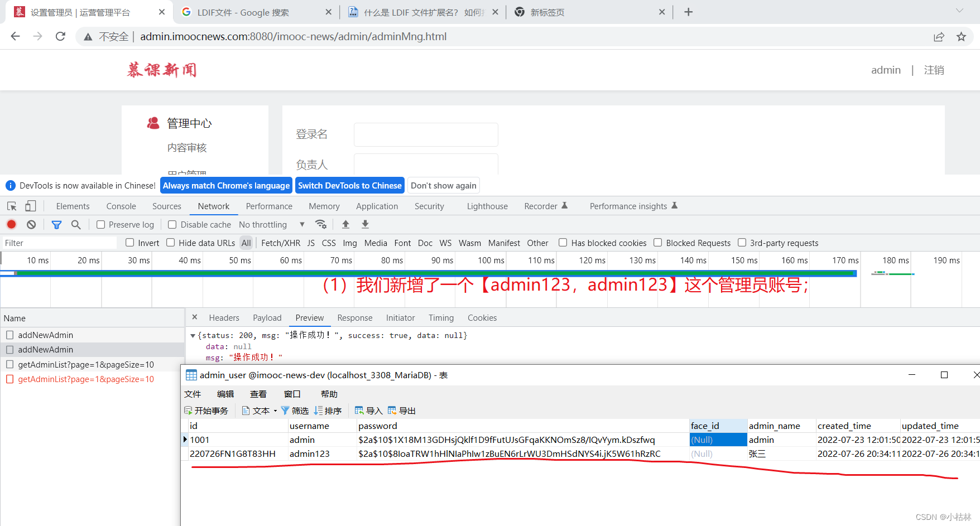
Task: Check Has blocked cookies
Action: pos(563,243)
